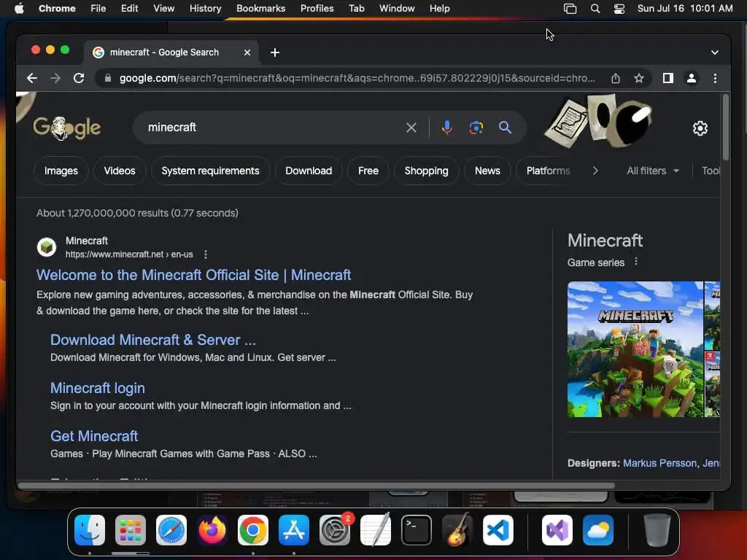Viewport: 747px width, 560px height.
Task: Open GarageBand from the Dock
Action: pos(457,530)
